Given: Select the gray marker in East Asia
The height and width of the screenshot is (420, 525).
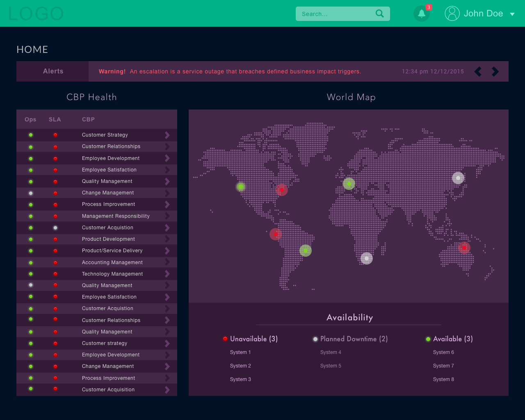Looking at the screenshot, I should 458,178.
